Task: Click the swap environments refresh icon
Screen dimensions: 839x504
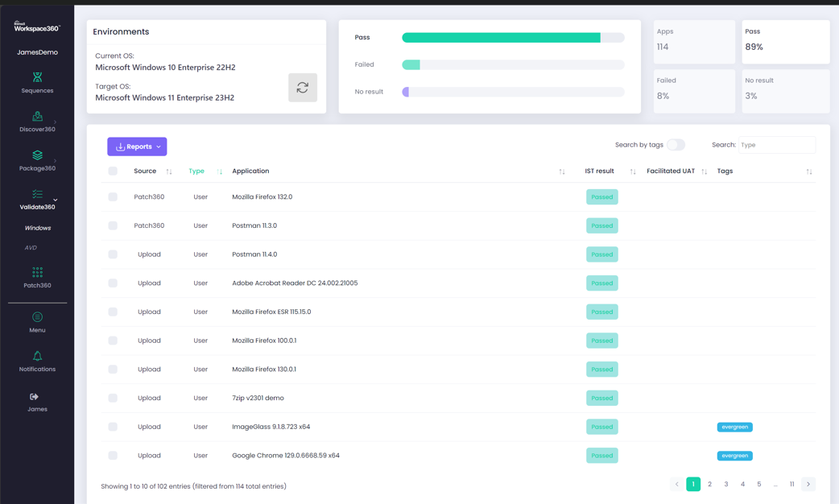Action: pos(303,88)
